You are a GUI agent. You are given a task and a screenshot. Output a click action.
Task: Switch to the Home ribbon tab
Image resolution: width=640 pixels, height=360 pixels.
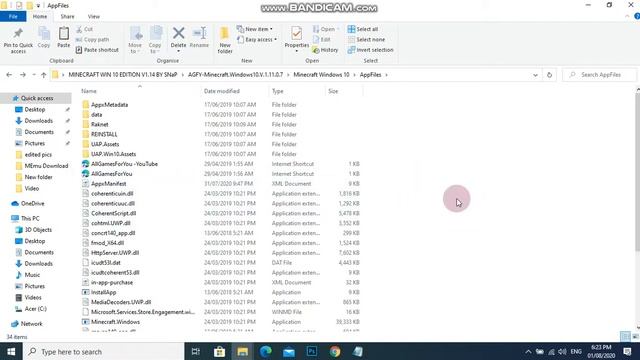point(40,16)
